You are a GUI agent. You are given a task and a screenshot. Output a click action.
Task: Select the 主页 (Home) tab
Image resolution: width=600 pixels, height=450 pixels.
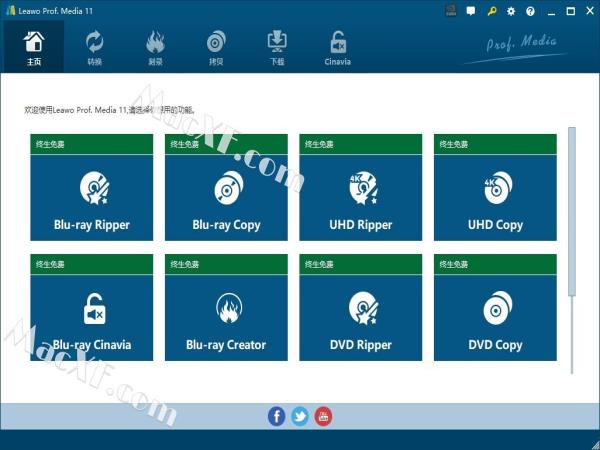(33, 46)
